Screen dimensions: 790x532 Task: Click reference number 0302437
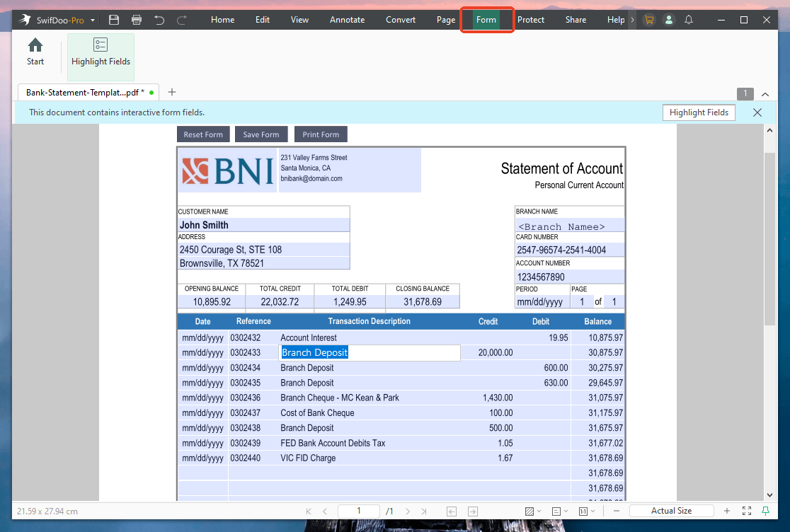click(x=246, y=412)
